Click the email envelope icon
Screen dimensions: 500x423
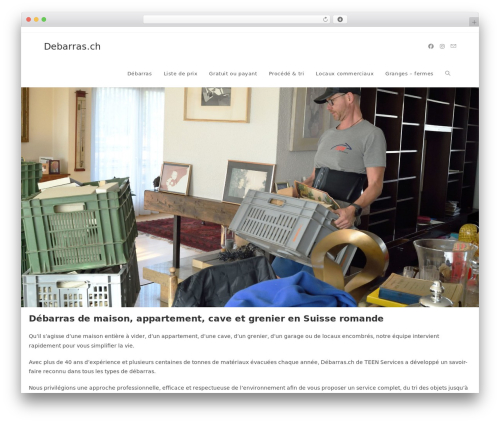[453, 46]
